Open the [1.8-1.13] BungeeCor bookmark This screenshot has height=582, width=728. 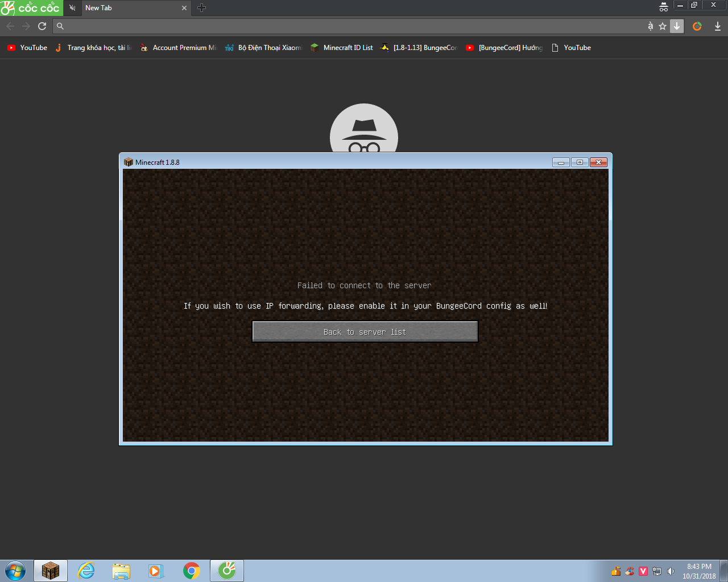click(x=419, y=48)
